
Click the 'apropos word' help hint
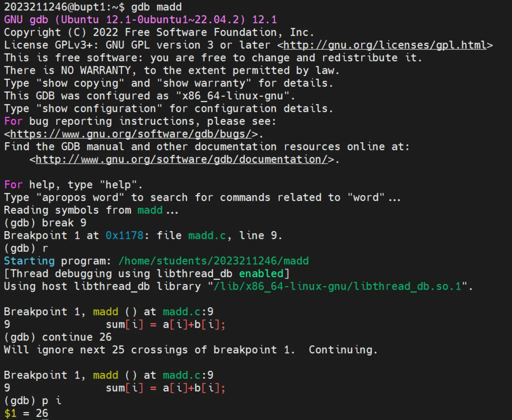pos(80,198)
